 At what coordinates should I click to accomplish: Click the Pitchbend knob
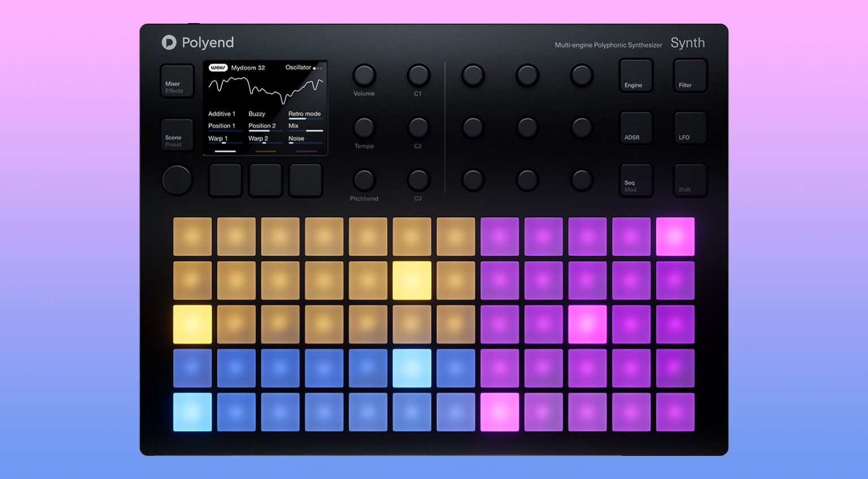coord(364,180)
